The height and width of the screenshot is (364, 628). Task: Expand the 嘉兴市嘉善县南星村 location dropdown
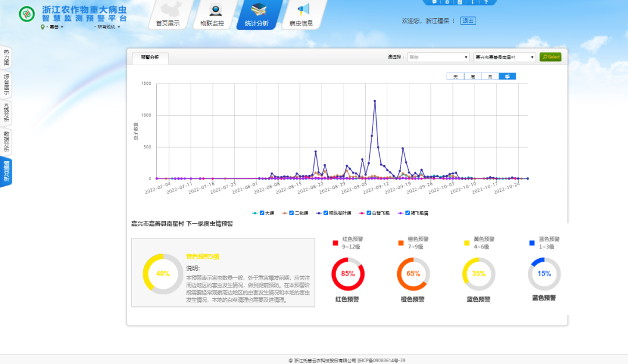504,57
